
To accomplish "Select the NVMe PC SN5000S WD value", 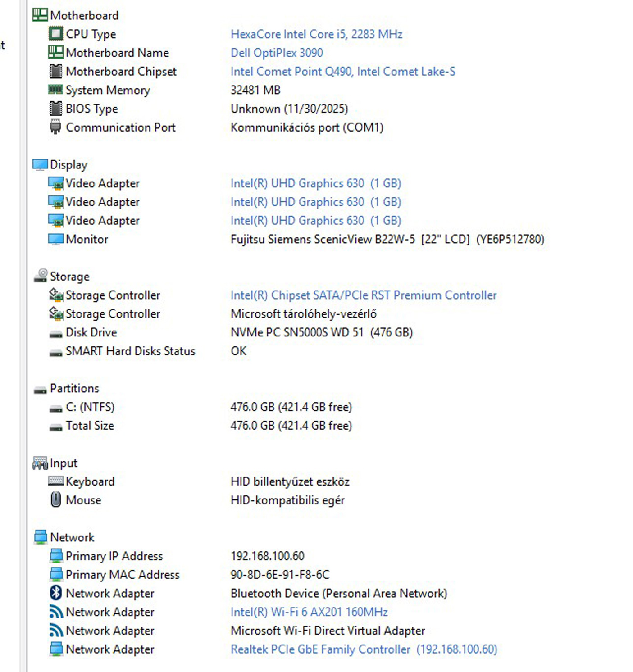I will [322, 332].
